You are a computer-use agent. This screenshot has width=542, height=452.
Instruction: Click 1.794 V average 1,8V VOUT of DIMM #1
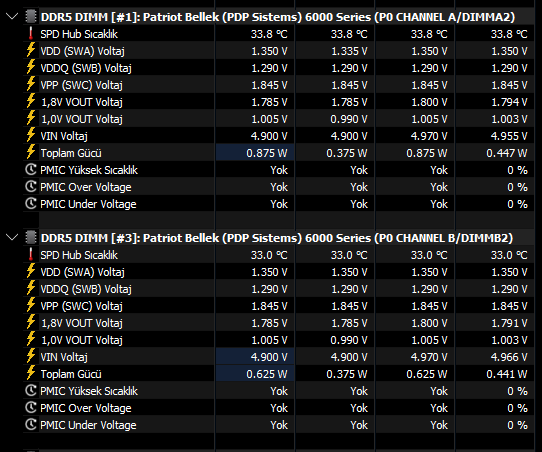click(x=510, y=102)
